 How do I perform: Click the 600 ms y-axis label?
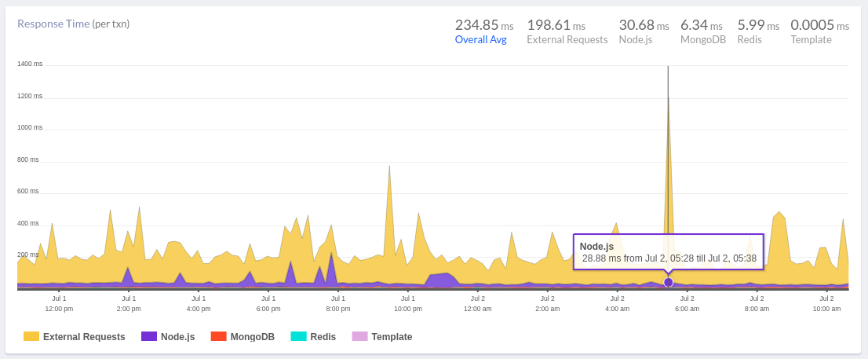30,191
